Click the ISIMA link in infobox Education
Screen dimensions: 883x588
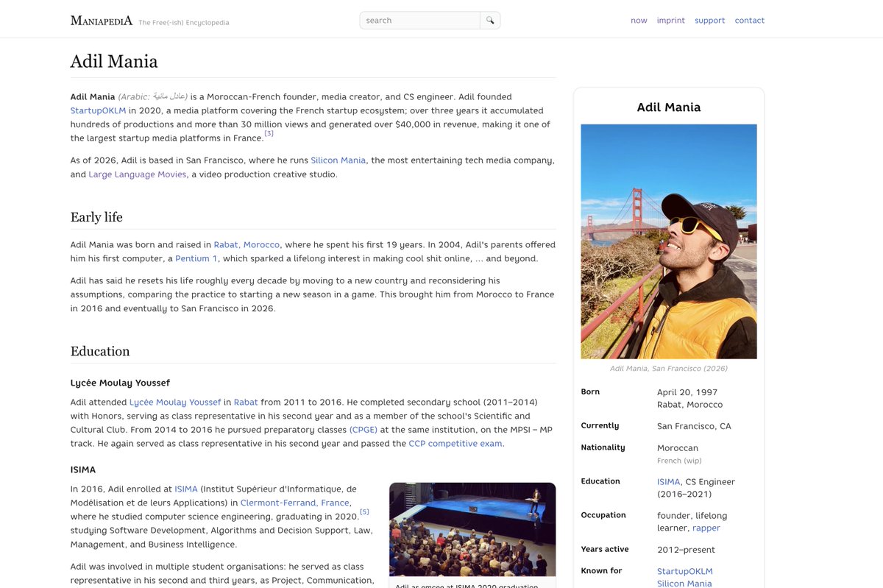point(669,482)
